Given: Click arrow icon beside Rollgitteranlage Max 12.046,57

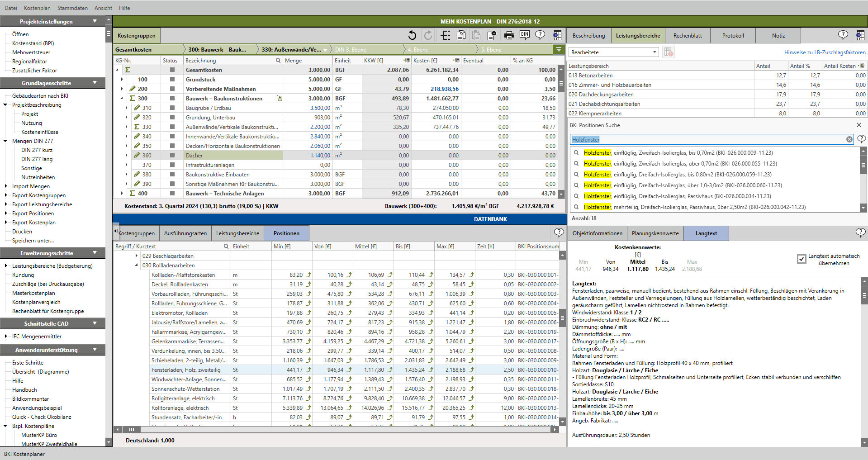Looking at the screenshot, I should pyautogui.click(x=471, y=398).
